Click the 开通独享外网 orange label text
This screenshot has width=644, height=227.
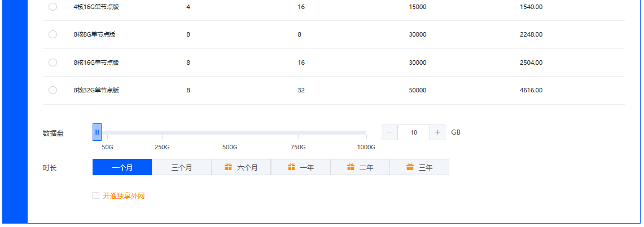(124, 196)
